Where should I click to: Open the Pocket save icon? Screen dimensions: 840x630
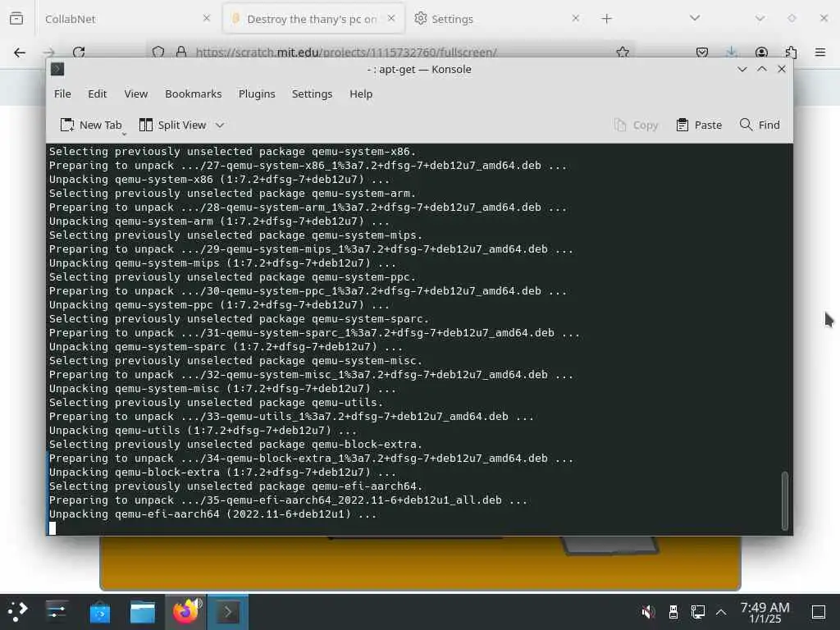[x=702, y=52]
